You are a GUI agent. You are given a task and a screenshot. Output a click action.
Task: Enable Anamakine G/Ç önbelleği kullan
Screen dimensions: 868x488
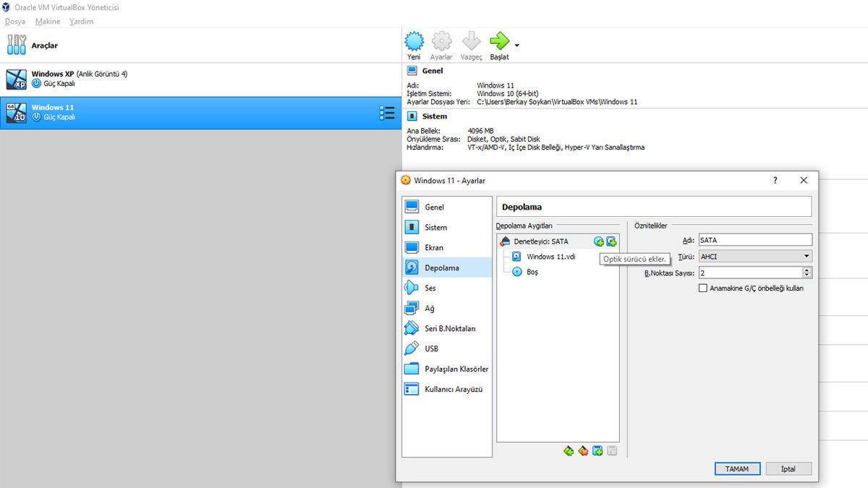pos(702,288)
